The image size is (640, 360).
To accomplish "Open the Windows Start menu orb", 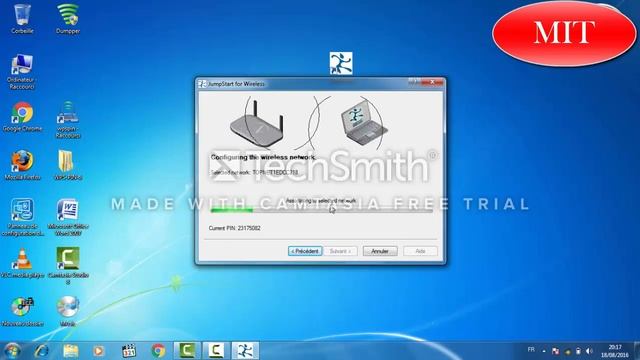I will (12, 351).
